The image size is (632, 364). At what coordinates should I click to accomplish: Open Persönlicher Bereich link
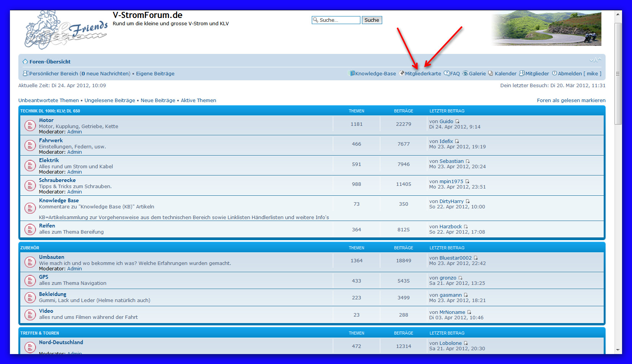(x=54, y=74)
